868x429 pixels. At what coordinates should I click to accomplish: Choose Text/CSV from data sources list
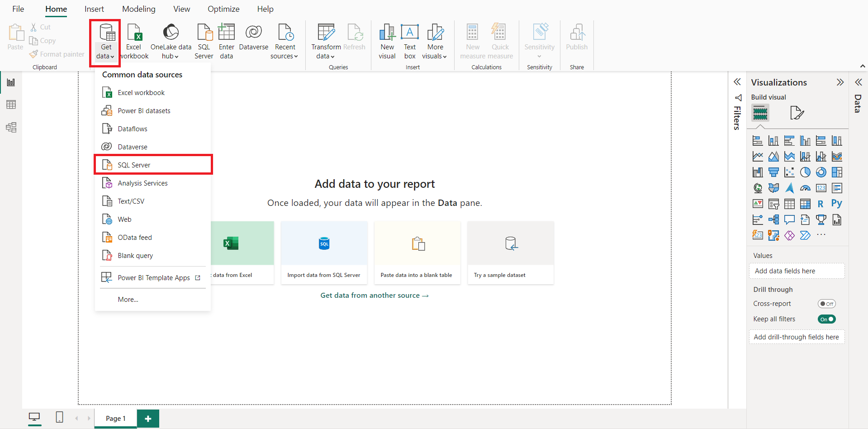tap(153, 201)
